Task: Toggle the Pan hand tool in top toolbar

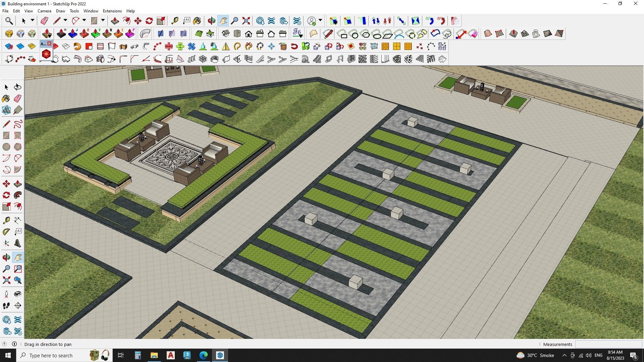Action: (223, 21)
